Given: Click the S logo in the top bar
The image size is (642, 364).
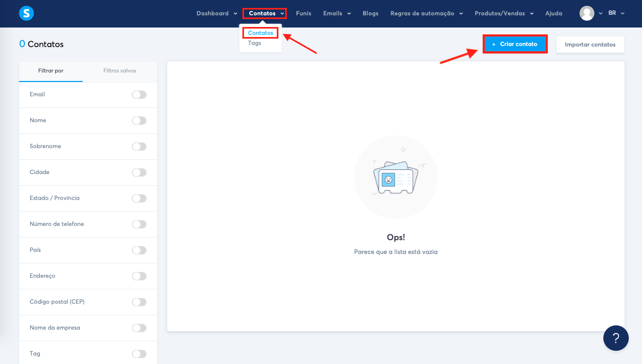Looking at the screenshot, I should click(26, 13).
